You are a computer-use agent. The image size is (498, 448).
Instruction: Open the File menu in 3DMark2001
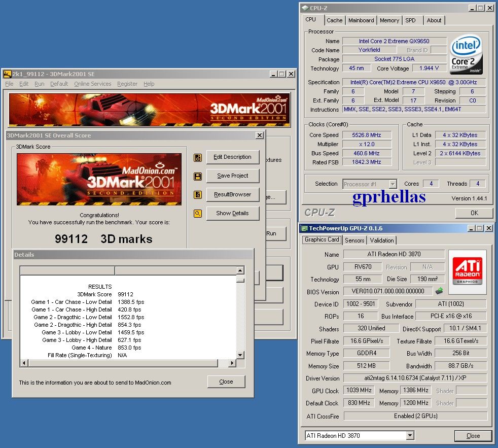point(9,84)
